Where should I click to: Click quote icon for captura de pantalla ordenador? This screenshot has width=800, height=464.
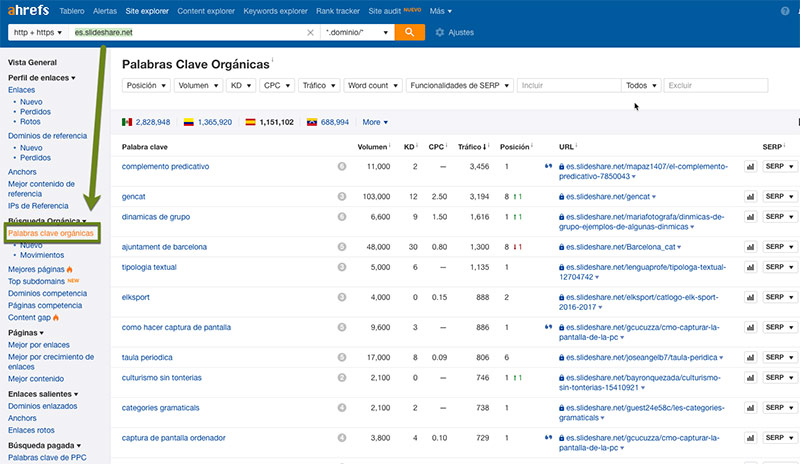click(x=548, y=437)
